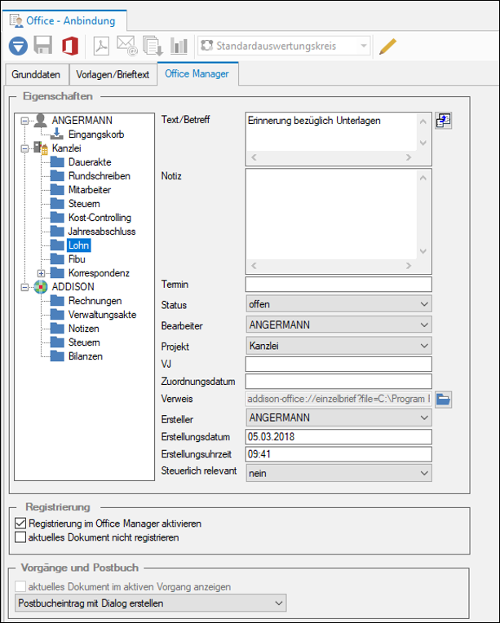Viewport: 500px width, 623px height.
Task: Open the Postbucheintrag mit Dialog erstellen dropdown
Action: [151, 603]
